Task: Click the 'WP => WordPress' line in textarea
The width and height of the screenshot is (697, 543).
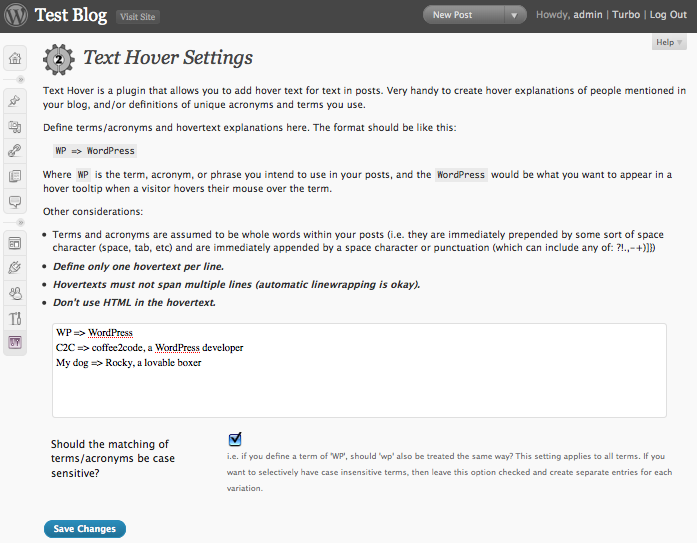Action: point(94,332)
